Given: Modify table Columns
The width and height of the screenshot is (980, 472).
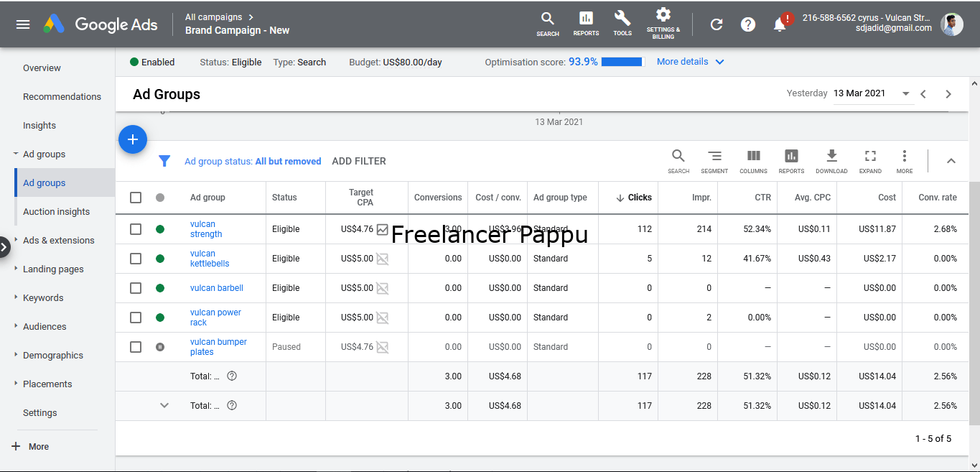Looking at the screenshot, I should (x=754, y=161).
